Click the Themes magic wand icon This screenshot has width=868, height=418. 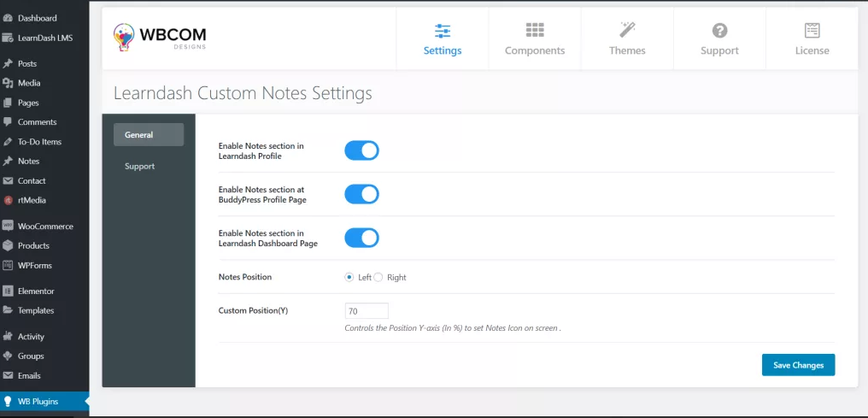pyautogui.click(x=627, y=30)
